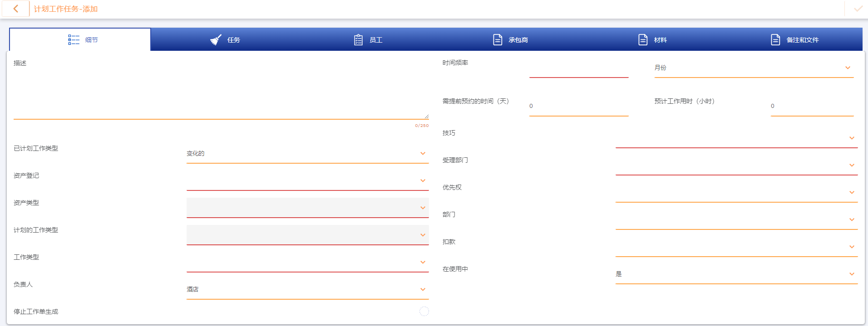The height and width of the screenshot is (326, 868).
Task: Click the back arrow icon
Action: tap(16, 9)
